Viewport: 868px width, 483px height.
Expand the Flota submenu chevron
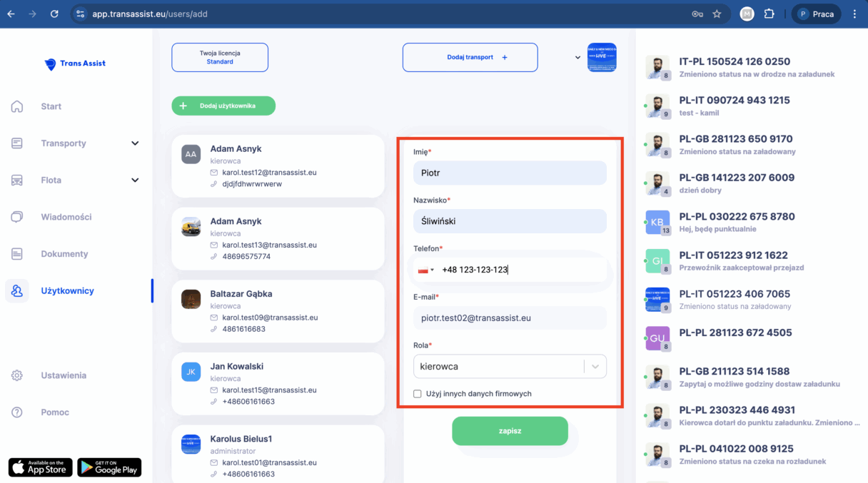[135, 181]
